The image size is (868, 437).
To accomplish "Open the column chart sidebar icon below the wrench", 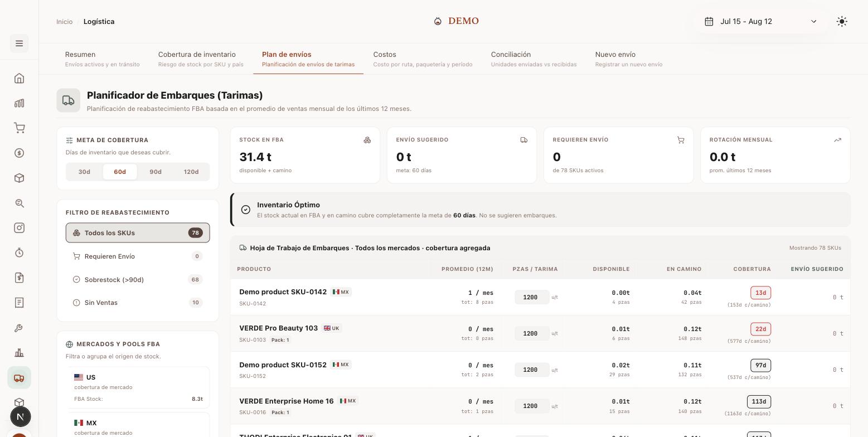I will [x=19, y=353].
